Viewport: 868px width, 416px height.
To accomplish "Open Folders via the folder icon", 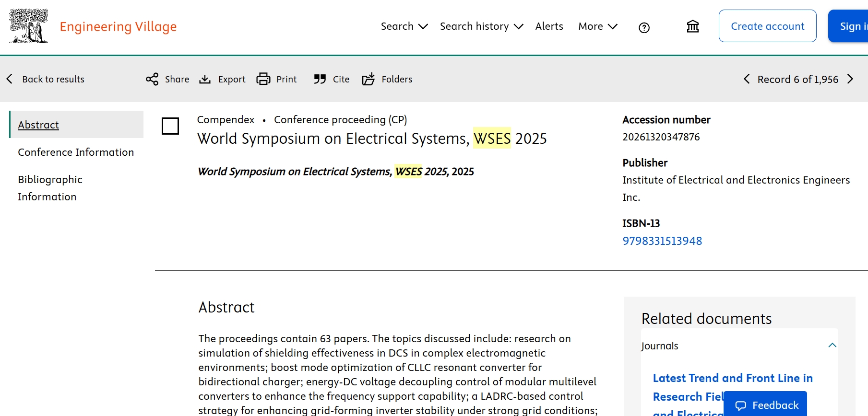I will coord(369,79).
